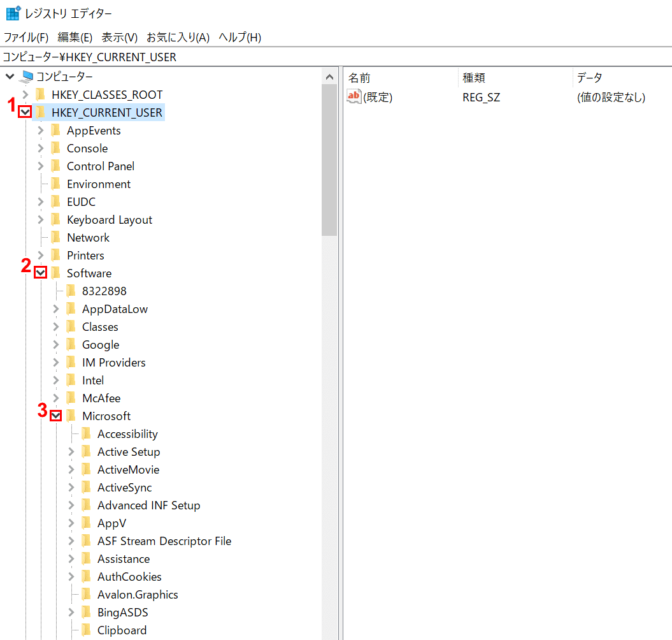Click the Registry Editor app icon in title bar
The width and height of the screenshot is (672, 640).
pos(13,13)
